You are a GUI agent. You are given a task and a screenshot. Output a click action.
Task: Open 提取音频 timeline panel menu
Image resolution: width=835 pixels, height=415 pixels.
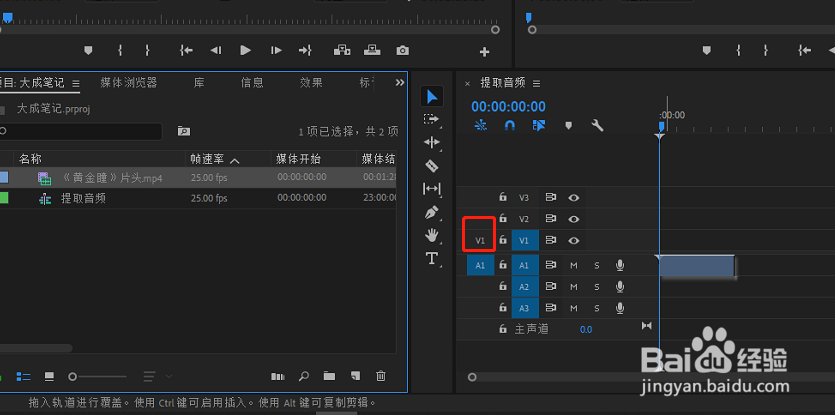coord(536,84)
